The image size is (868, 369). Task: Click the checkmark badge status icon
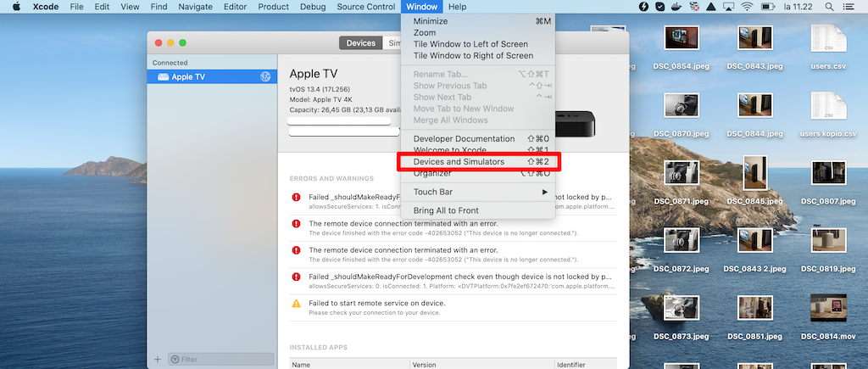[x=659, y=7]
